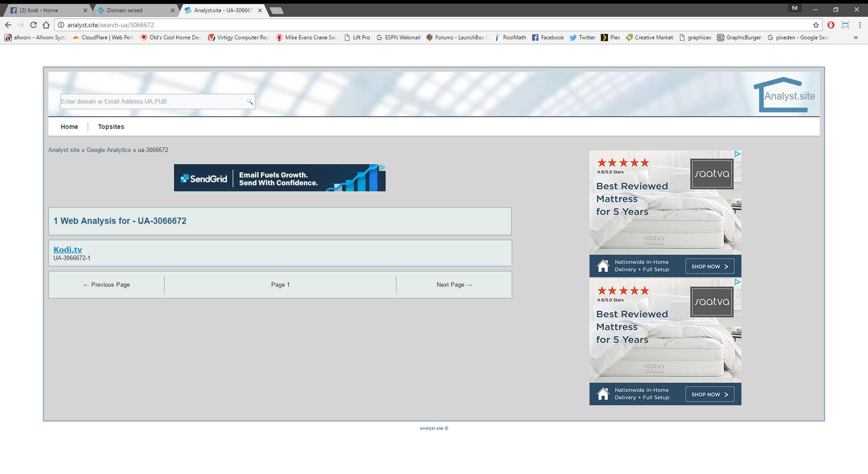The height and width of the screenshot is (474, 868).
Task: Click SHOP NOW on lower Saatva ad
Action: click(x=710, y=394)
